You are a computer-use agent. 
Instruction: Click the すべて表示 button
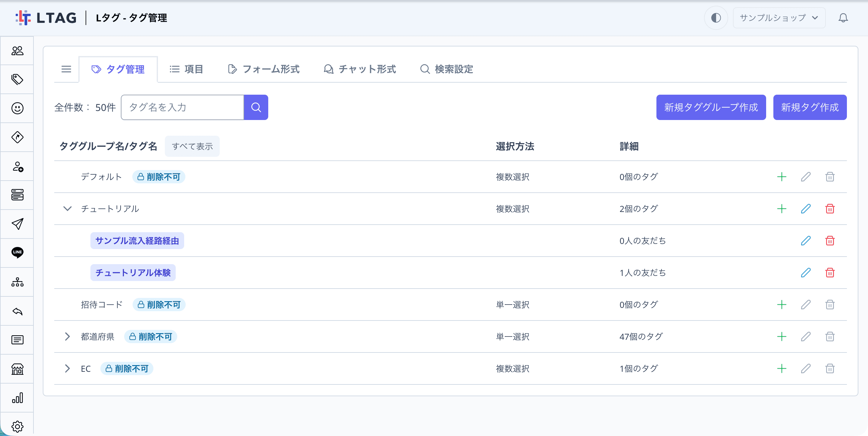pyautogui.click(x=192, y=146)
